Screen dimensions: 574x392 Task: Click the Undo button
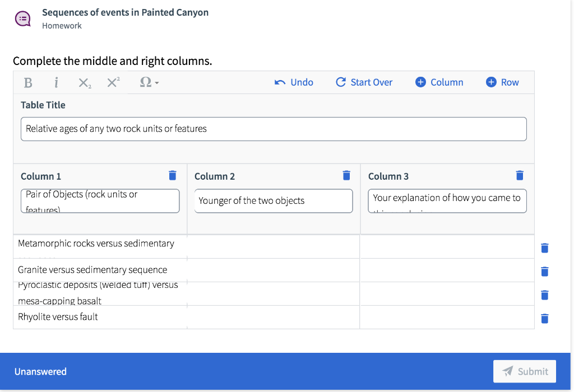[x=294, y=82]
